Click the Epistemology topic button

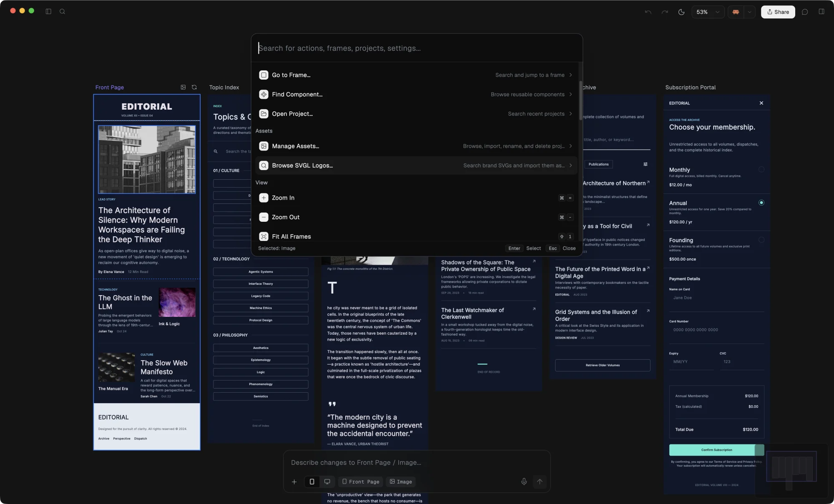click(261, 360)
